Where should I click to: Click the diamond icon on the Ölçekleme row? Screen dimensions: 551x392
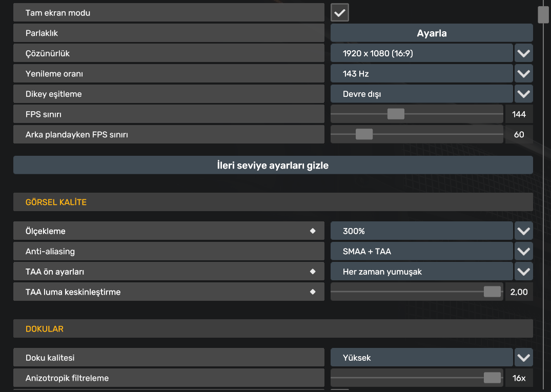313,231
